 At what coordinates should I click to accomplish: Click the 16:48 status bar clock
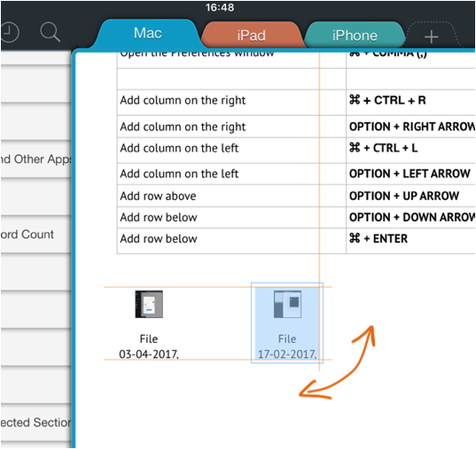[x=220, y=7]
